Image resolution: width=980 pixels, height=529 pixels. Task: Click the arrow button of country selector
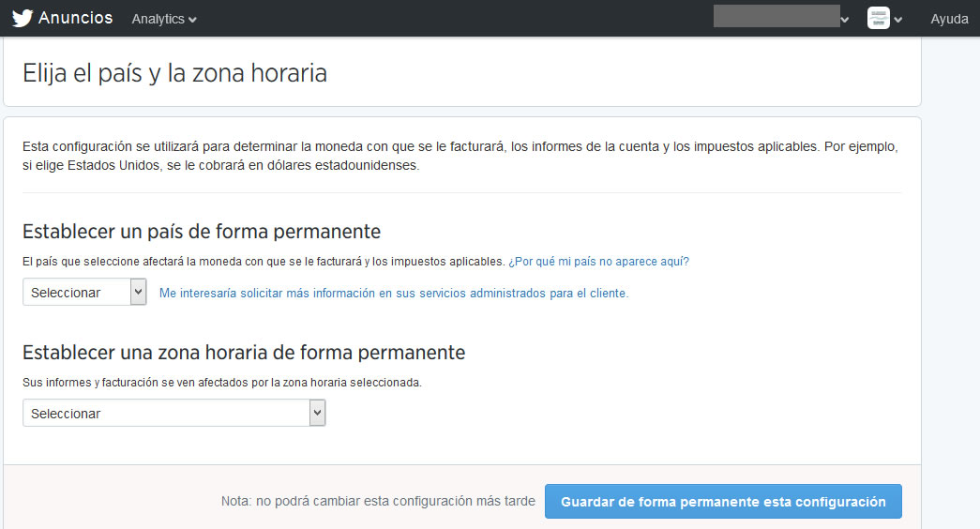(139, 292)
